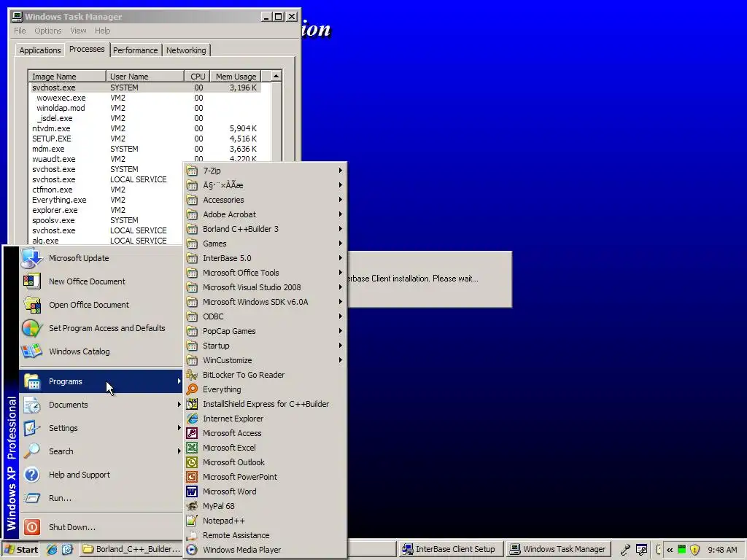The image size is (747, 560).
Task: Open Microsoft Outlook icon
Action: pos(192,462)
